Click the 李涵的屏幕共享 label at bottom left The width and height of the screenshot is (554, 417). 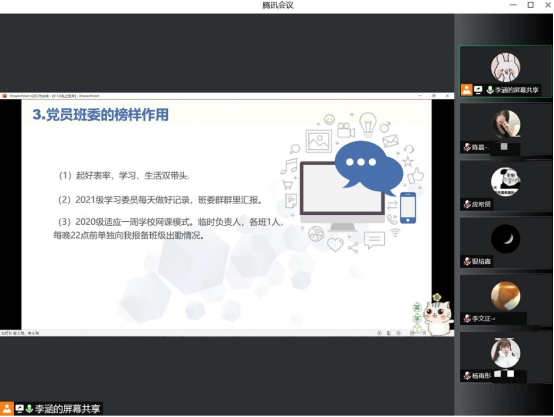(67, 409)
